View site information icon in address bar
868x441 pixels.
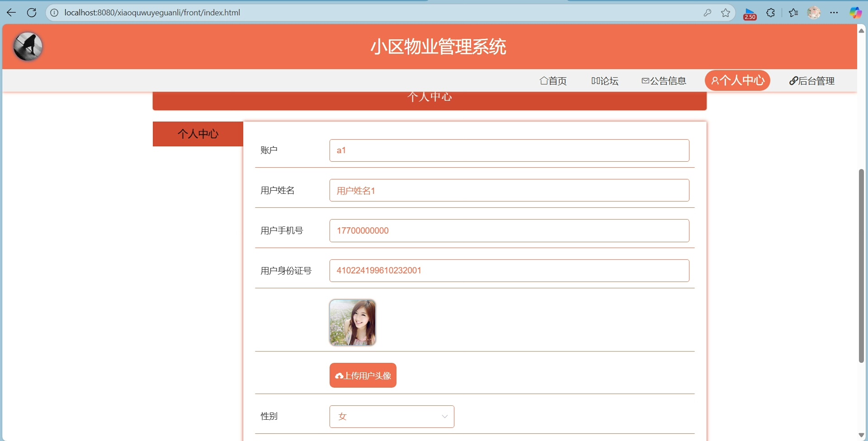pyautogui.click(x=54, y=13)
